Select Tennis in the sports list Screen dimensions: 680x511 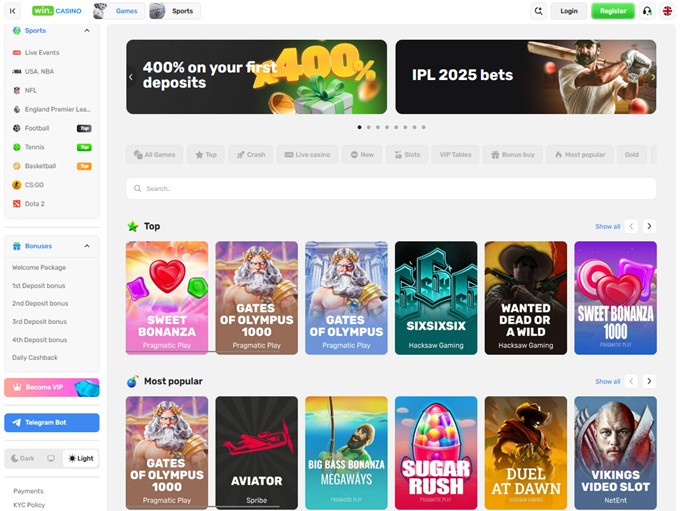pos(37,147)
